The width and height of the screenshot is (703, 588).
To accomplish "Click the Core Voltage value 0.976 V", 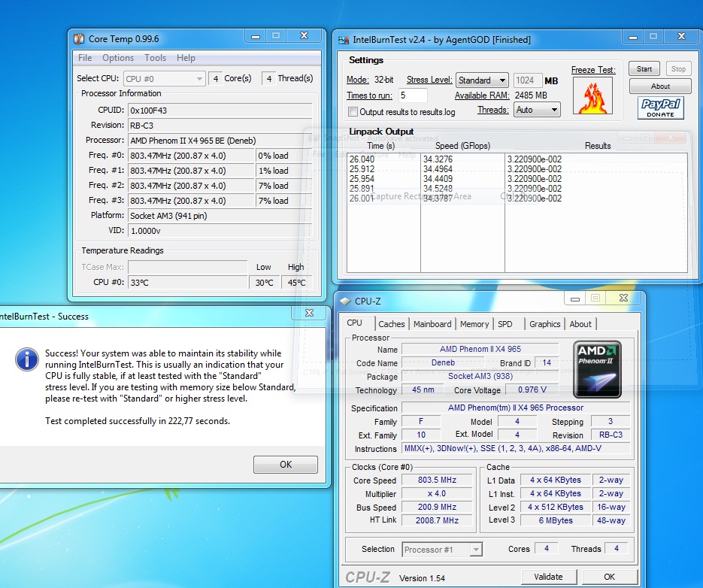I will pos(532,389).
